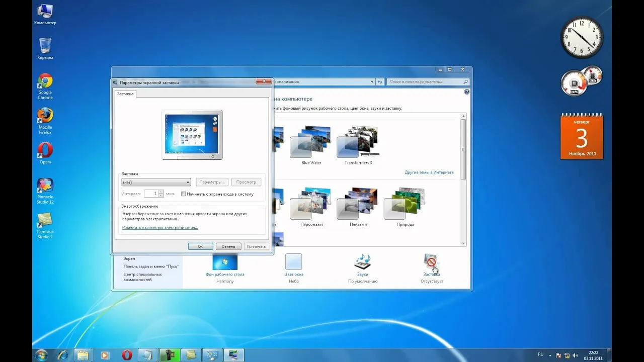Select the Природа theme
The height and width of the screenshot is (362, 644).
pyautogui.click(x=405, y=207)
